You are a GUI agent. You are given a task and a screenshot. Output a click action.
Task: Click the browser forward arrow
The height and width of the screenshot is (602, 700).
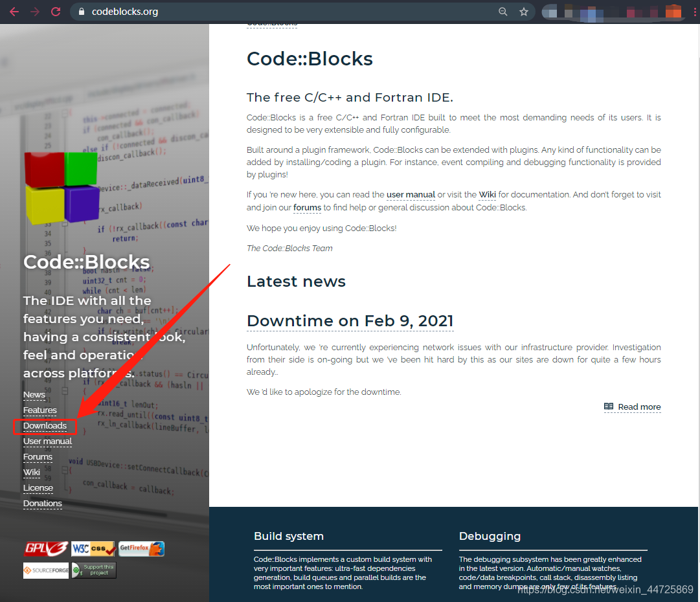[35, 12]
